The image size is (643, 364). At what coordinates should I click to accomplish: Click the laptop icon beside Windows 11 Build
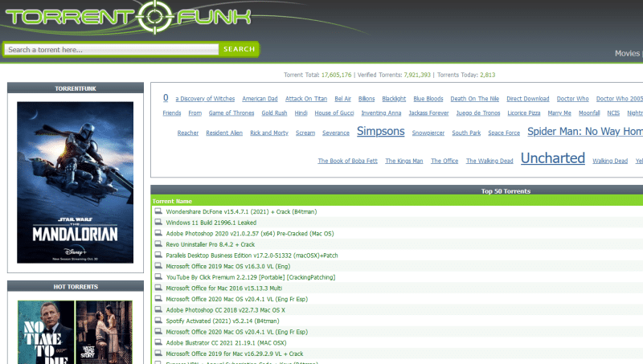(158, 222)
